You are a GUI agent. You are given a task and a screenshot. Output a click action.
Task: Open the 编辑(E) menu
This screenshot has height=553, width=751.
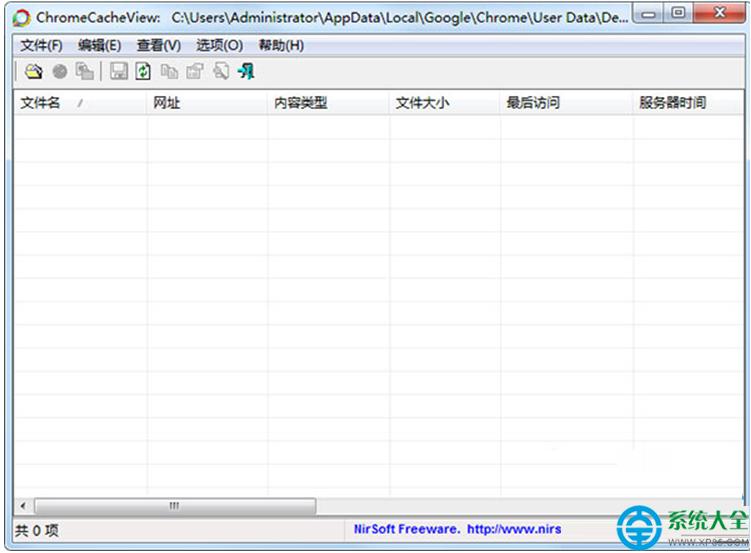click(x=99, y=45)
